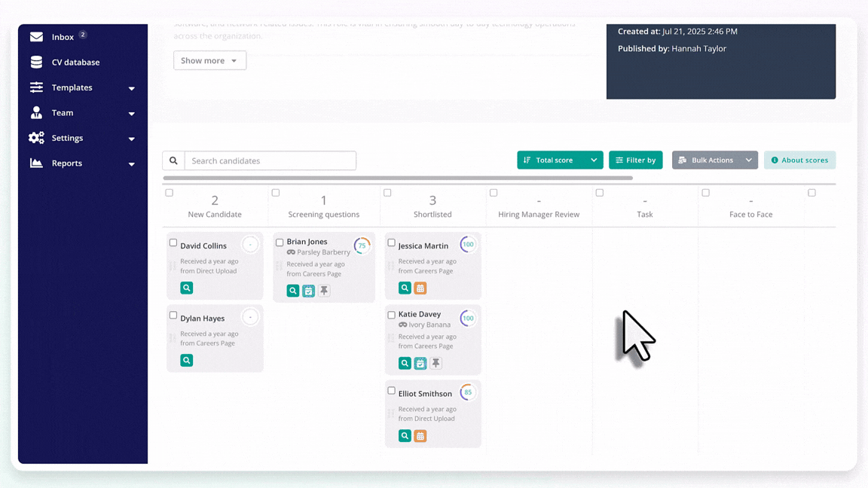Click the search magnifier icon beside candidate search
Screen dimensions: 868x488
[173, 160]
